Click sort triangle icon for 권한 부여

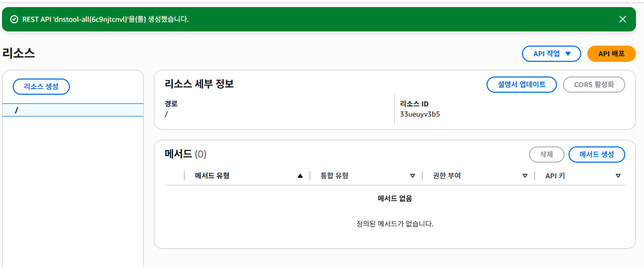(525, 176)
